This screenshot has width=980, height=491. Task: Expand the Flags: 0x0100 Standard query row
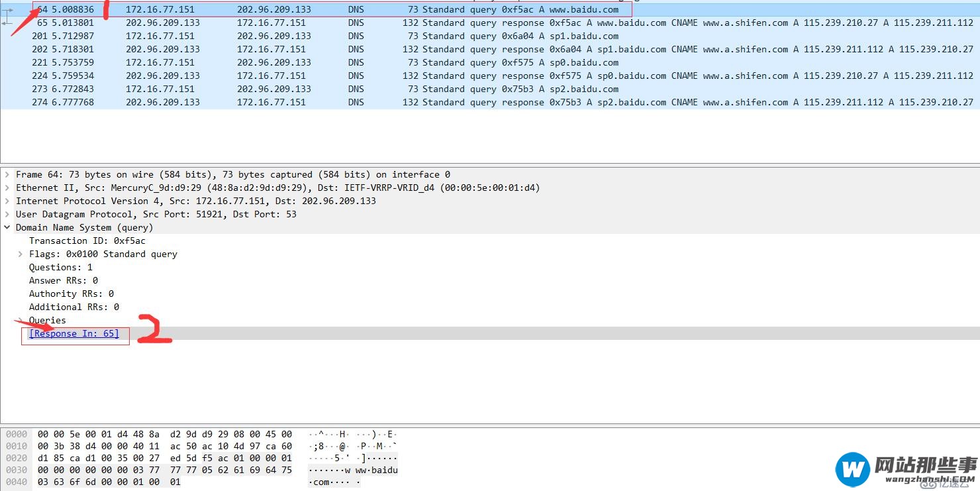click(x=21, y=254)
